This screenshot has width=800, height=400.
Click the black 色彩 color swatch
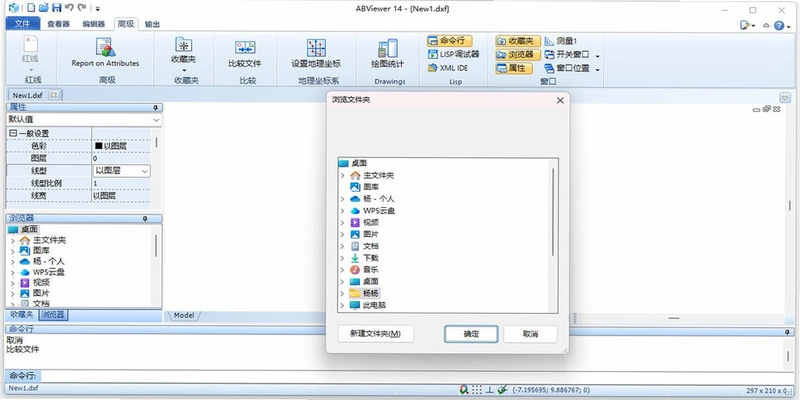coord(98,146)
